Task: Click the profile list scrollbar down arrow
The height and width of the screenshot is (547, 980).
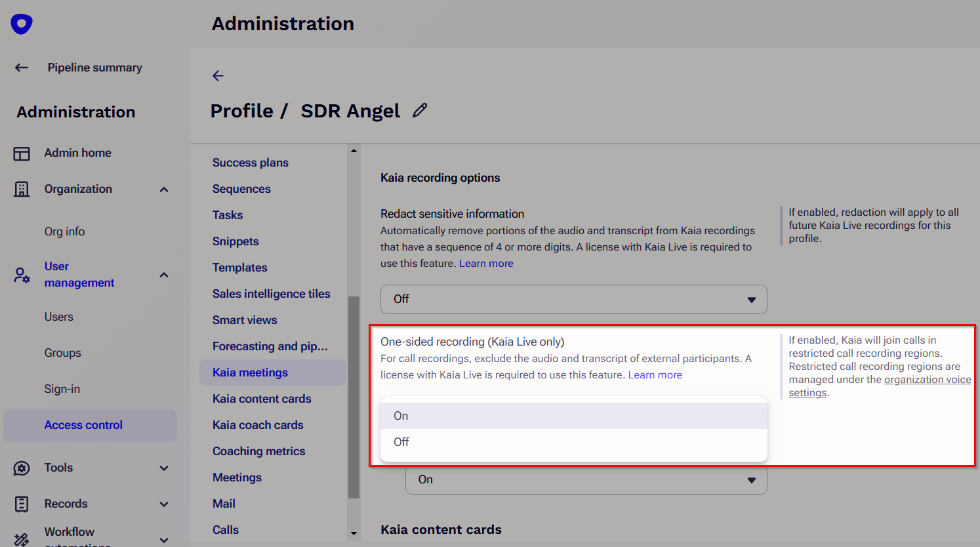Action: coord(354,534)
